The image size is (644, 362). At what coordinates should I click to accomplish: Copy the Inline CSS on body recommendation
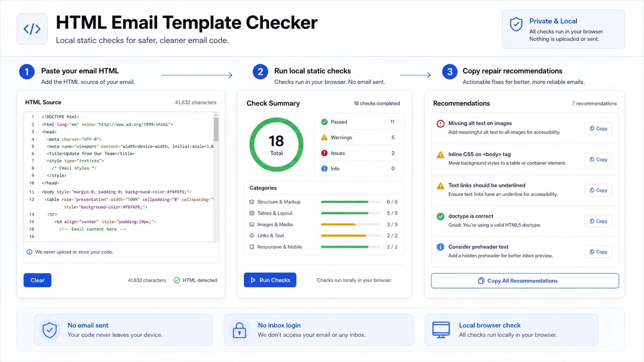pyautogui.click(x=599, y=160)
